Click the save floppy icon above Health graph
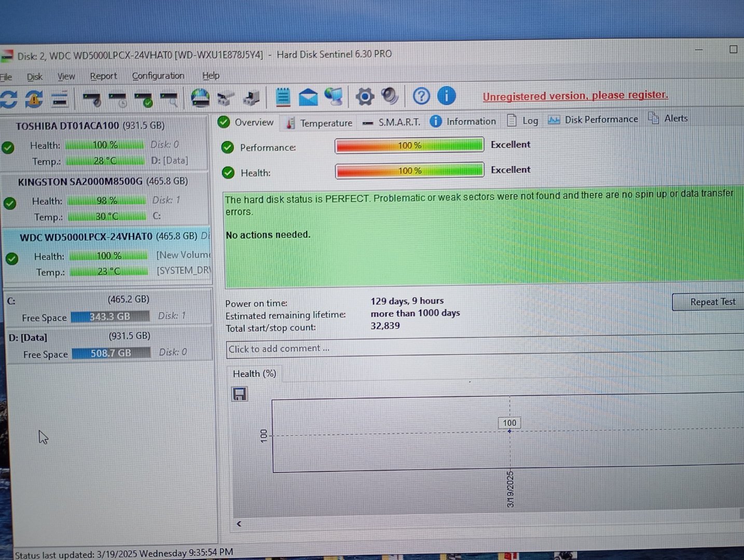 [x=239, y=395]
